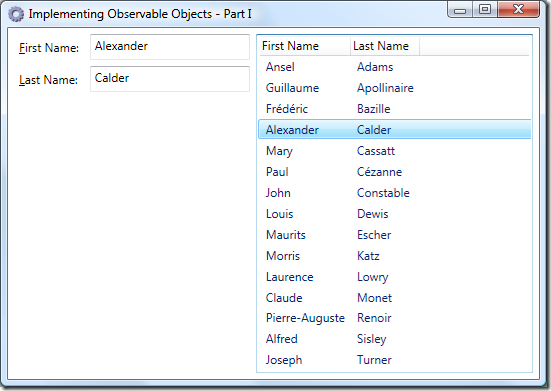Select Alfred in the list
Screen dimensions: 551x391
click(282, 339)
